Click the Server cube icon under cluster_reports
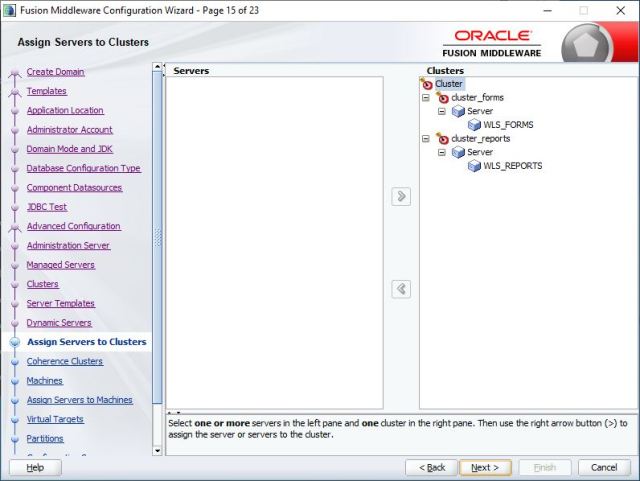The width and height of the screenshot is (640, 481). (458, 152)
